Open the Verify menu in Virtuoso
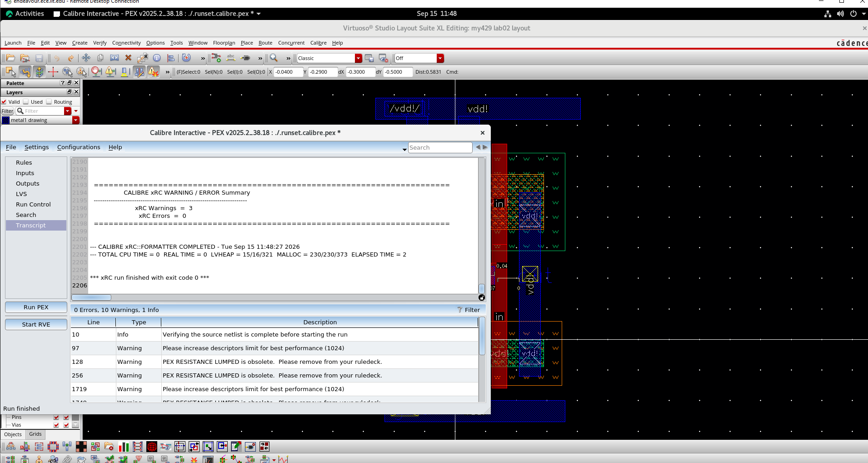This screenshot has width=868, height=463. [x=100, y=43]
